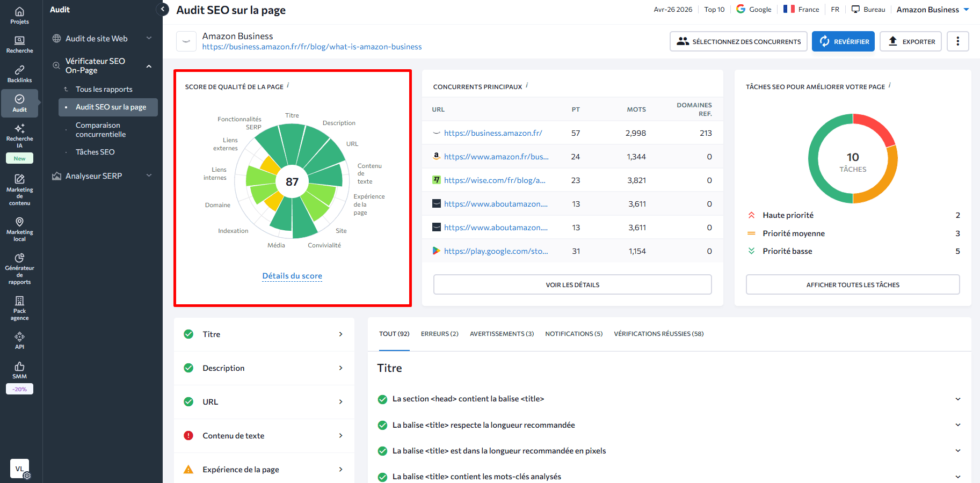Click info icon next to Score de qualité
The width and height of the screenshot is (980, 483).
coord(288,85)
